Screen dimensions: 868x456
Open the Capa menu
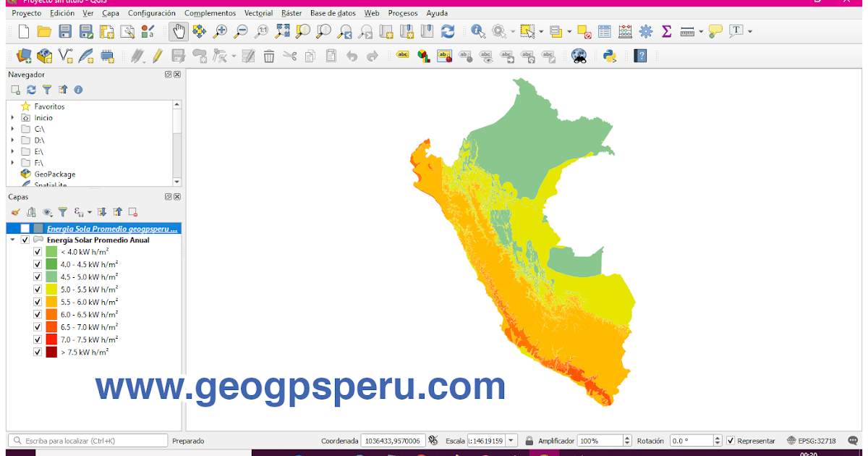point(111,13)
